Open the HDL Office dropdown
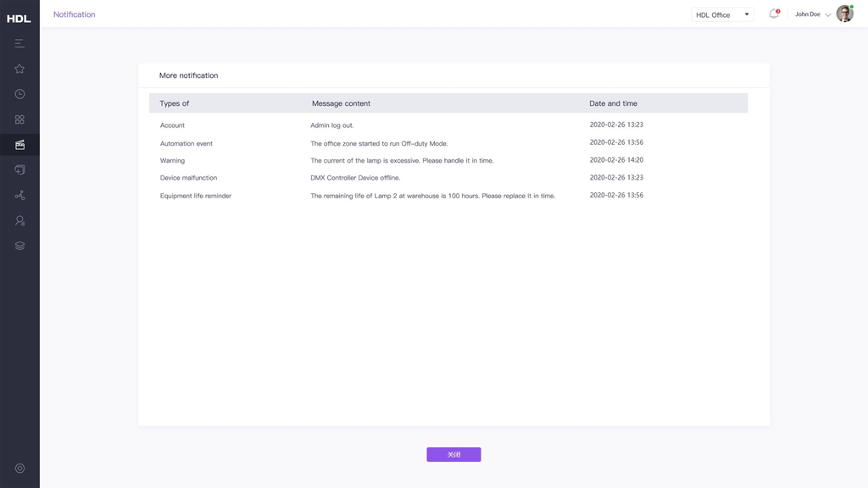 point(722,14)
